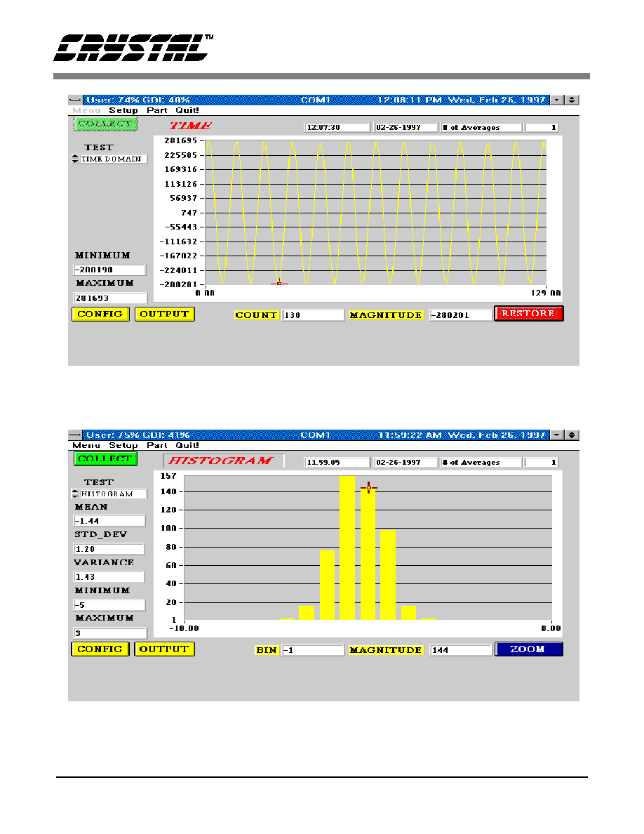
Task: Select the STD_DEV field showing 1.20
Action: click(x=109, y=549)
